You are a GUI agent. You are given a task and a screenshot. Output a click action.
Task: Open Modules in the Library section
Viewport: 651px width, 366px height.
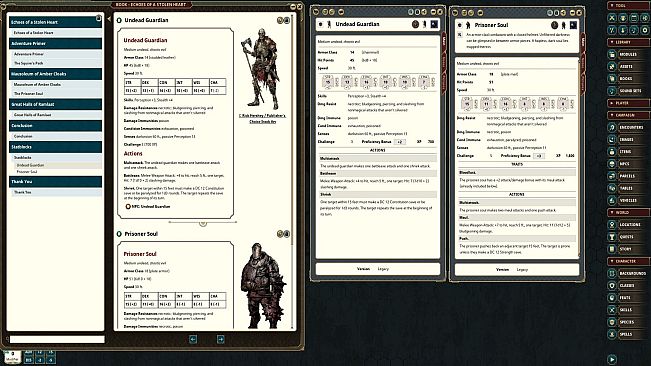pos(628,54)
